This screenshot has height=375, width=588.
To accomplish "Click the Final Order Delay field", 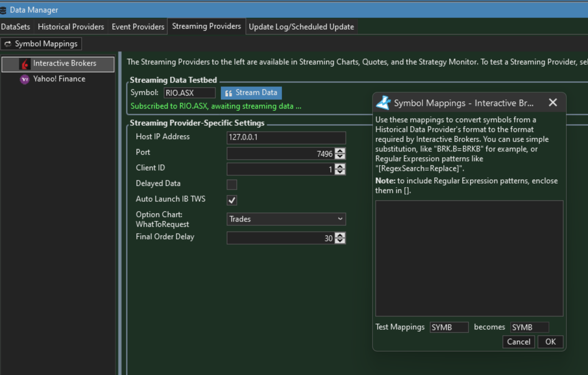I will click(281, 238).
